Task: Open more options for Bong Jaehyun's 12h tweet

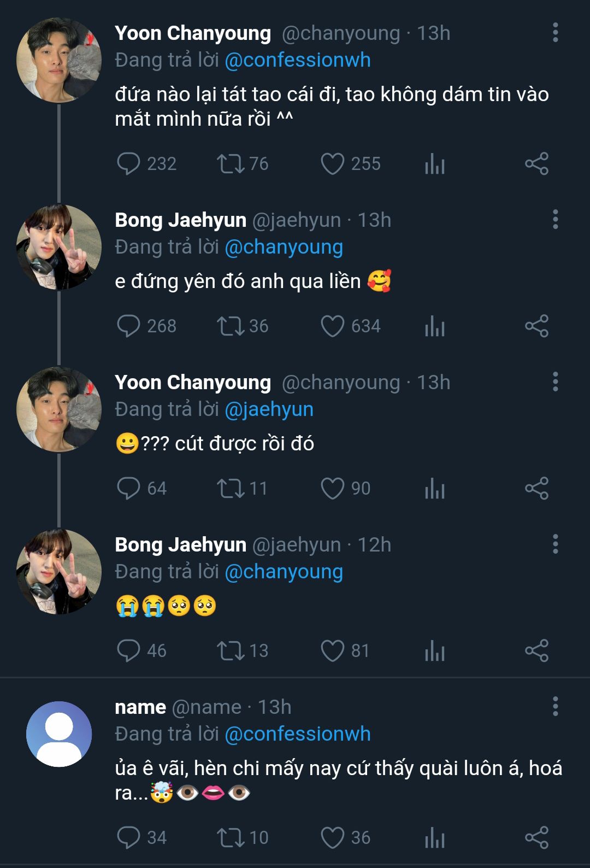Action: 555,544
